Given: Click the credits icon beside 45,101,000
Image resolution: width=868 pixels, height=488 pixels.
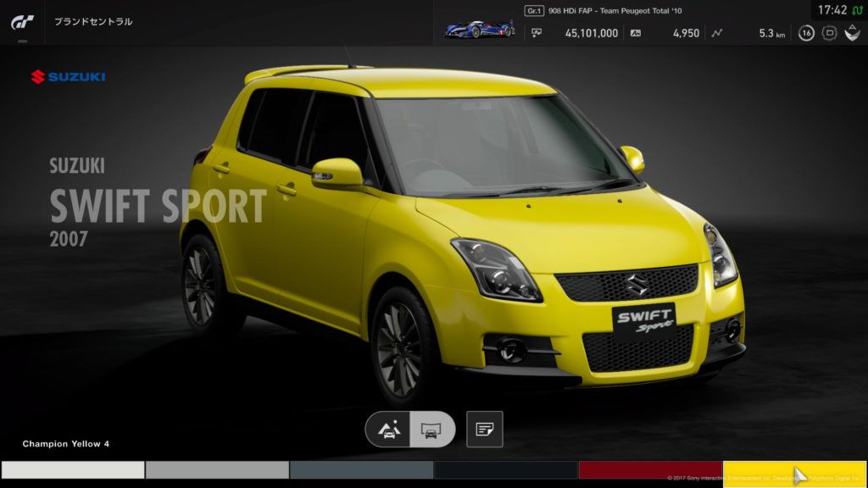Looking at the screenshot, I should point(537,33).
